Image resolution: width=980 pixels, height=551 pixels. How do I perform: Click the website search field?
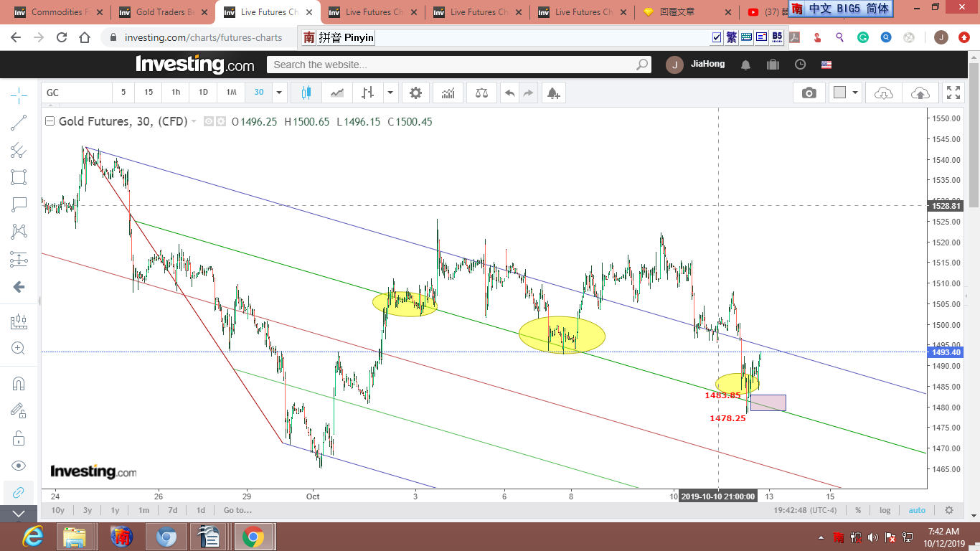(x=452, y=65)
